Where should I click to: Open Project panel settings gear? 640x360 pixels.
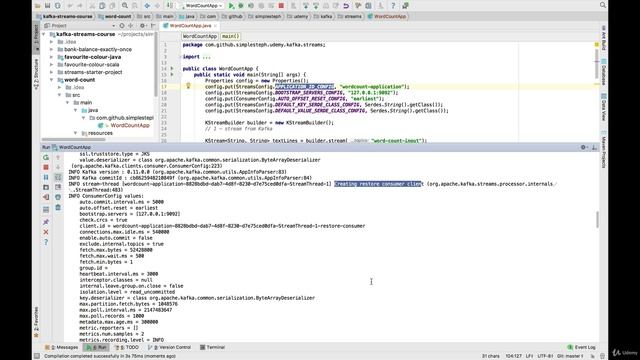pos(142,26)
